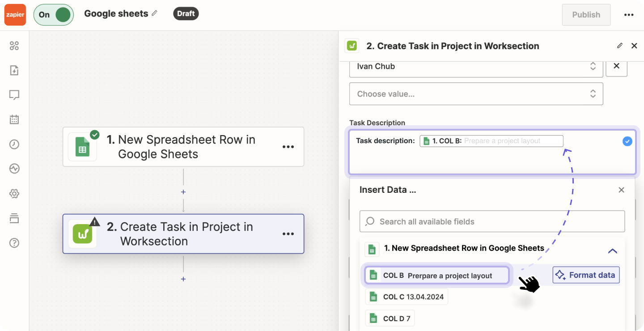
Task: Open the Choose value dropdown
Action: (x=476, y=93)
